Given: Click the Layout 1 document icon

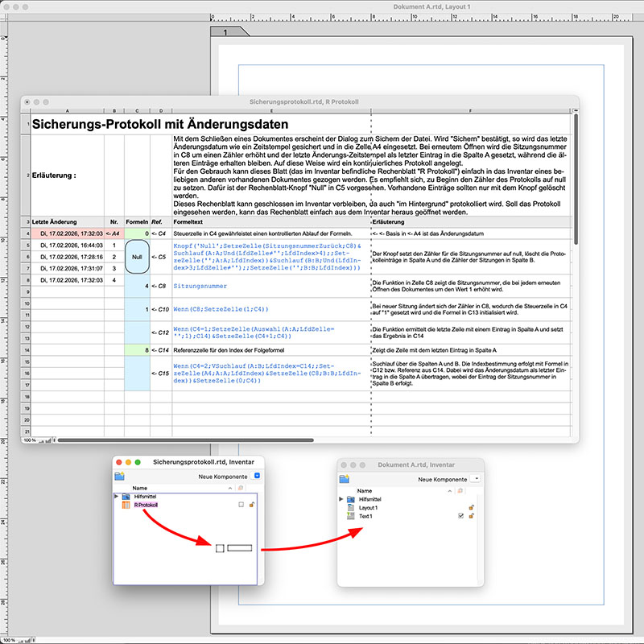Looking at the screenshot, I should pos(351,507).
